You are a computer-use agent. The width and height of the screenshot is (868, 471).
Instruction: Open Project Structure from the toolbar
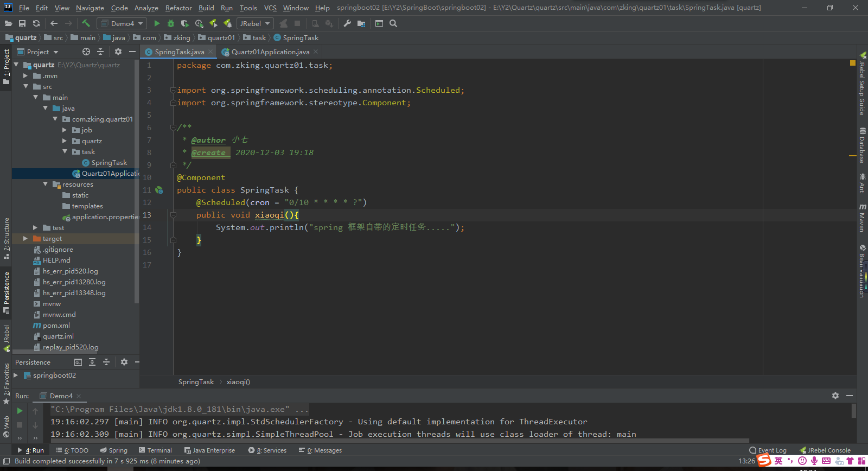pyautogui.click(x=361, y=23)
